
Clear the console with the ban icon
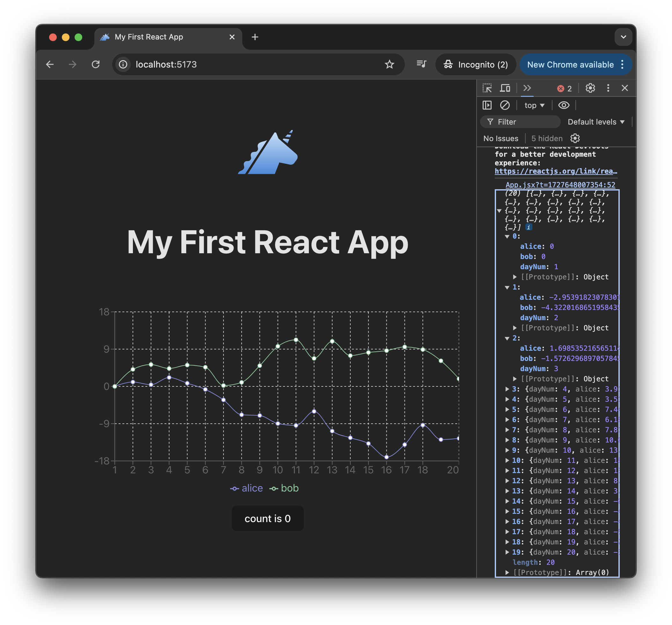click(505, 105)
